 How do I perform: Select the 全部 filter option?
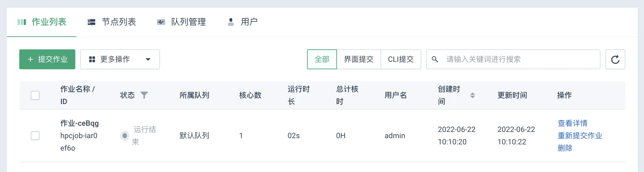[322, 59]
